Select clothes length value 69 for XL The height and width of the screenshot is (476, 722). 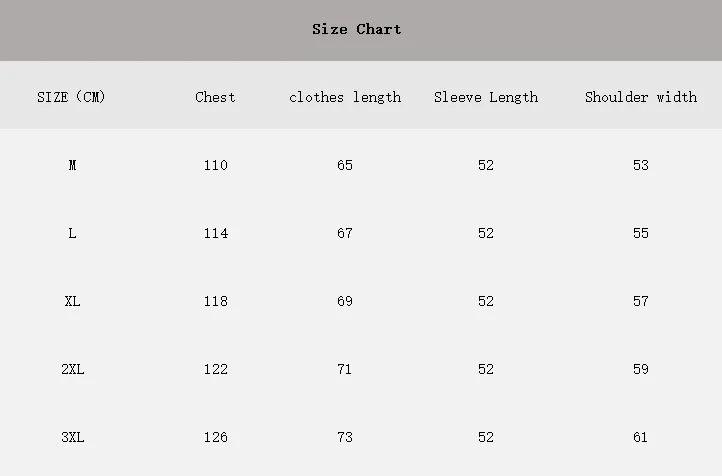coord(345,301)
